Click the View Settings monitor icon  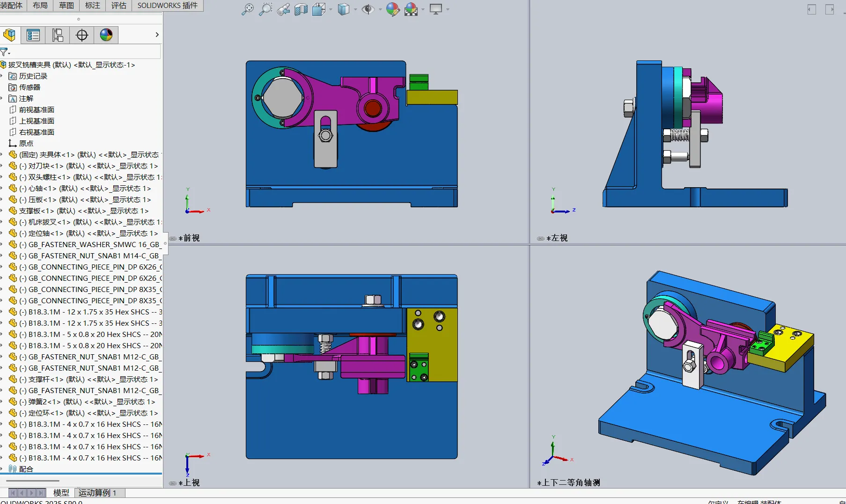pyautogui.click(x=436, y=9)
